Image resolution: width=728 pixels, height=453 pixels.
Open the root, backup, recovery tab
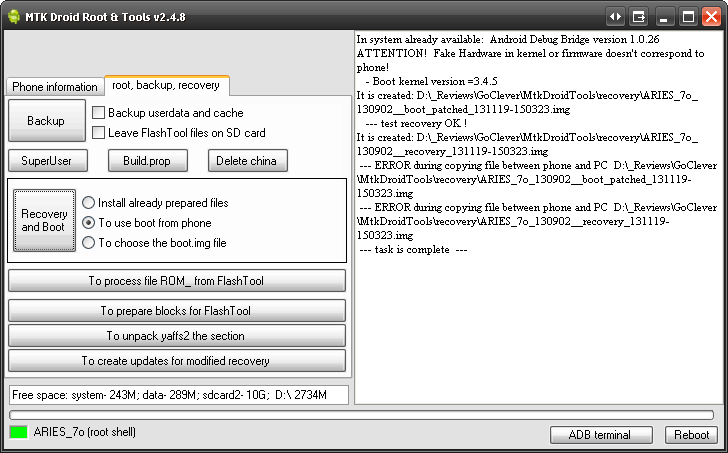(166, 85)
